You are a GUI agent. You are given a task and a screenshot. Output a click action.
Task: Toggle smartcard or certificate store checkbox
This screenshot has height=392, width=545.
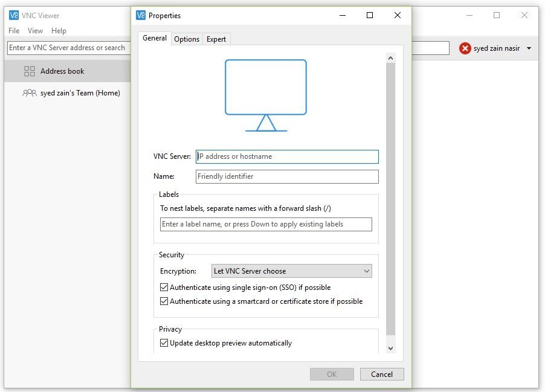(164, 301)
